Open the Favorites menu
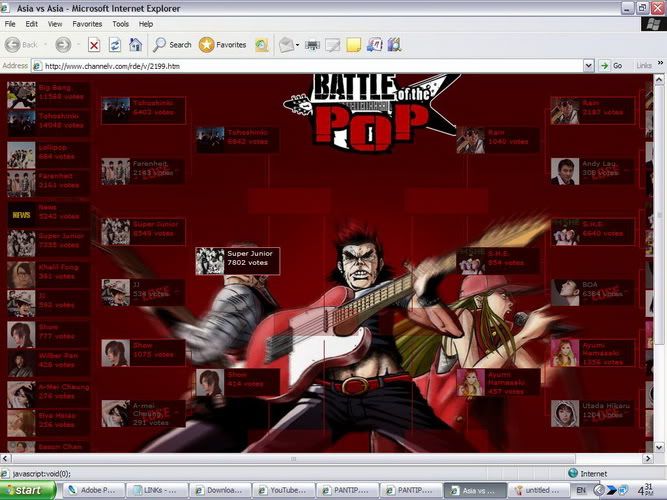This screenshot has height=500, width=667. coord(87,24)
